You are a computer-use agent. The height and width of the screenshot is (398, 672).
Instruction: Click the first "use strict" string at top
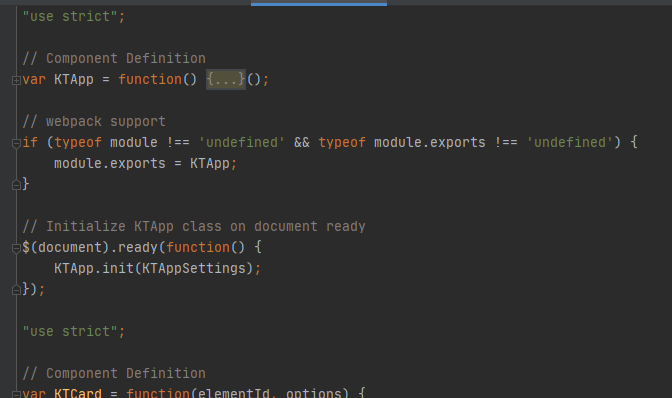point(70,16)
